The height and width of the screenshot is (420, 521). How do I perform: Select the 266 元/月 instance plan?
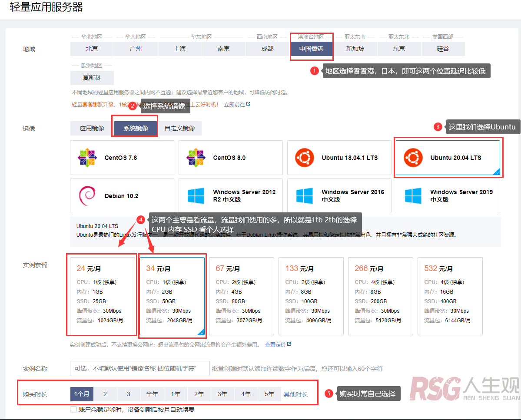point(381,296)
